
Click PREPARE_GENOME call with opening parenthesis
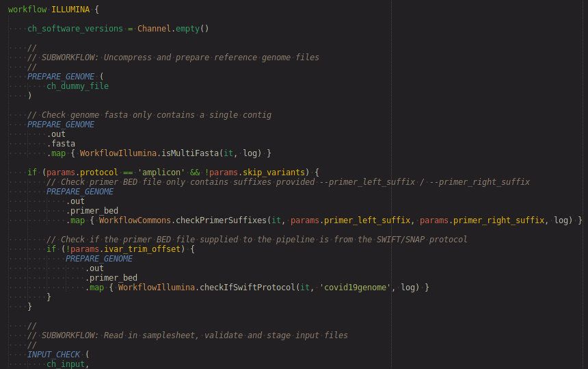tap(65, 77)
